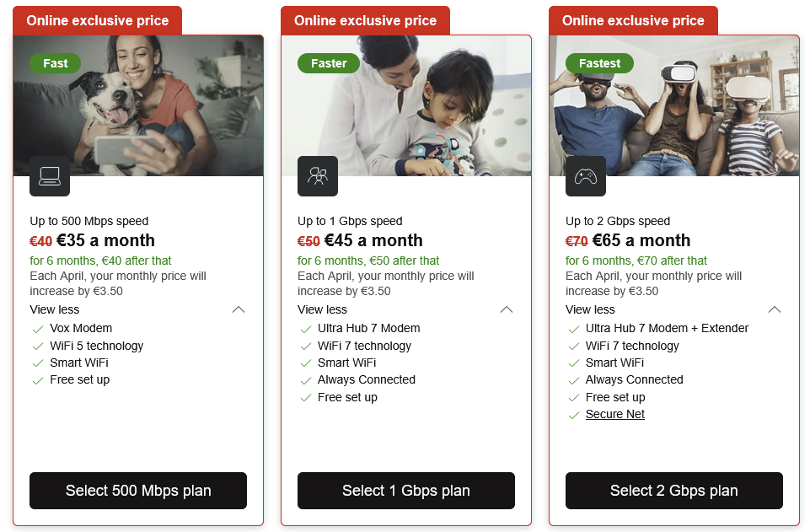Open the Secure Net link
The height and width of the screenshot is (532, 810).
point(614,414)
